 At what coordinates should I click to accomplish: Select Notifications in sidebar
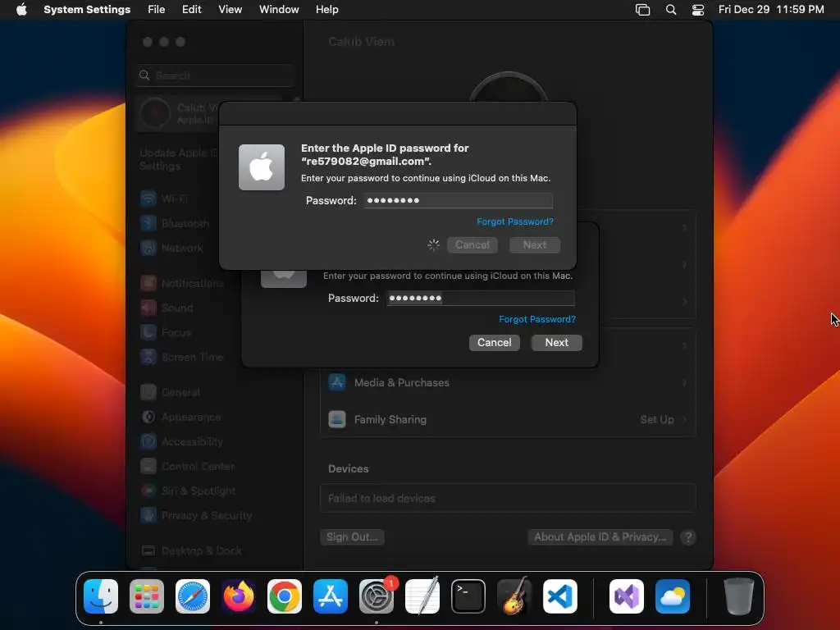point(182,283)
